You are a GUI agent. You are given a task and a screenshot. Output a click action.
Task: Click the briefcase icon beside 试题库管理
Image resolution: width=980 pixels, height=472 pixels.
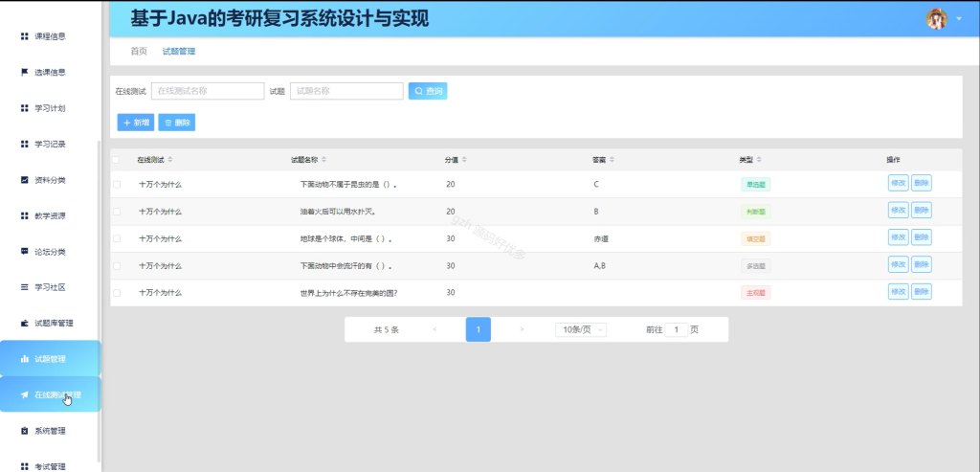[x=24, y=324]
